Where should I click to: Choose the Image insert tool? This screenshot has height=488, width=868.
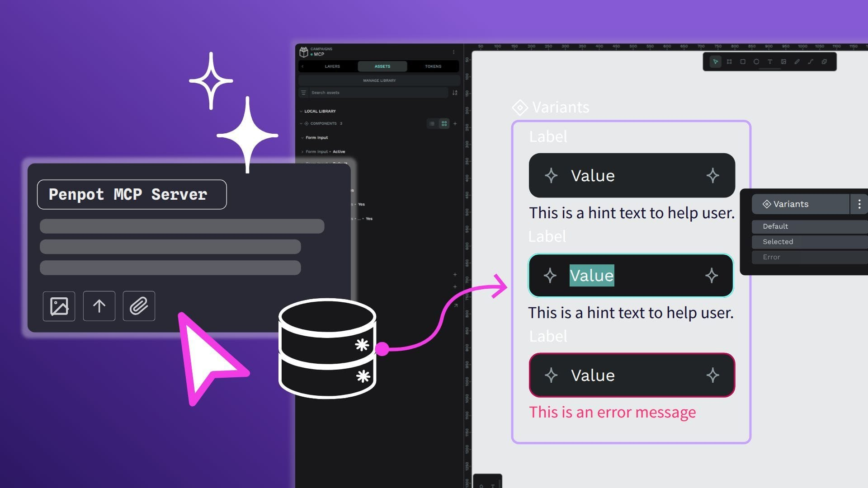[783, 62]
